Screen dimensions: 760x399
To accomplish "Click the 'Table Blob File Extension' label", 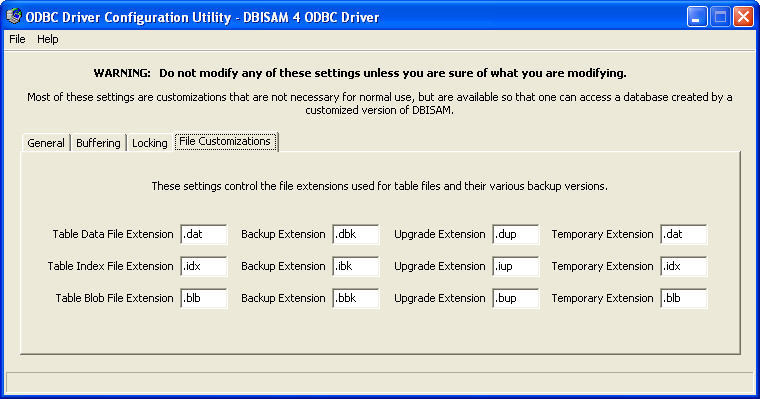I will click(x=114, y=298).
